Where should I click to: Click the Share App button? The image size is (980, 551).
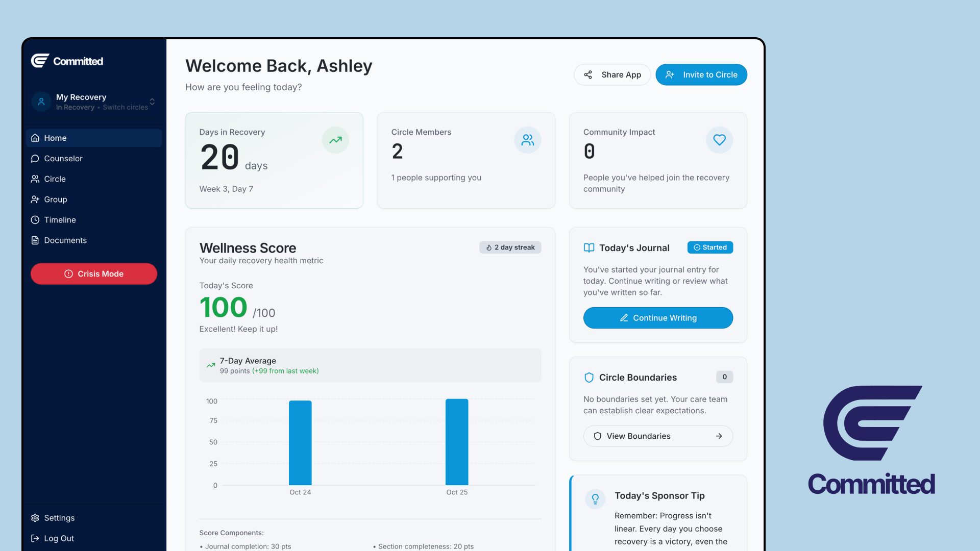click(x=612, y=74)
